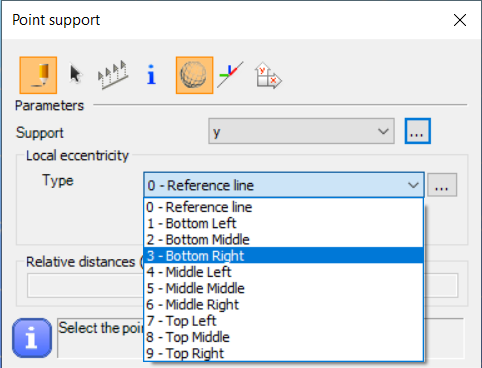Toggle the wireframe sphere global icon
The image size is (482, 368).
click(194, 75)
